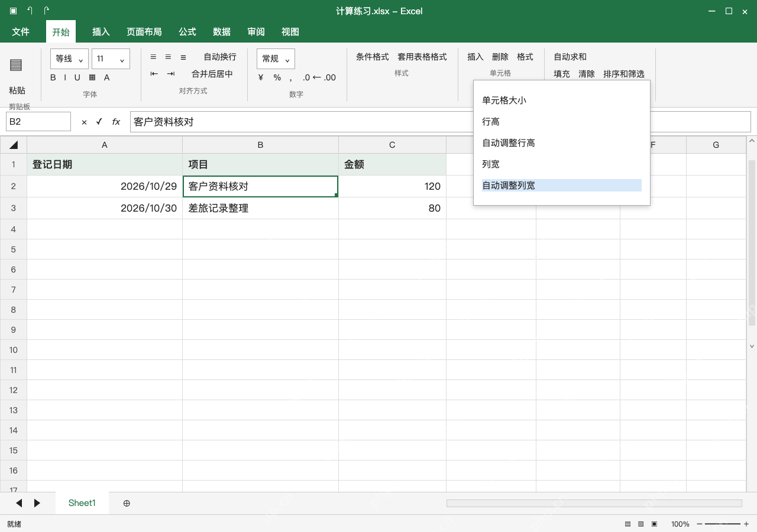Image resolution: width=757 pixels, height=532 pixels.
Task: Adjust decimal places (.0 ← .00)
Action: click(x=319, y=77)
